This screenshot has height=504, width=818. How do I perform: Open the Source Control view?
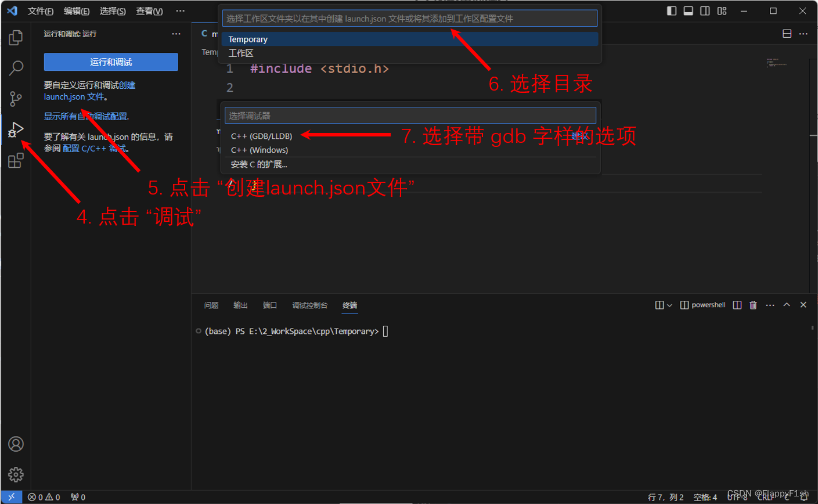[x=16, y=99]
